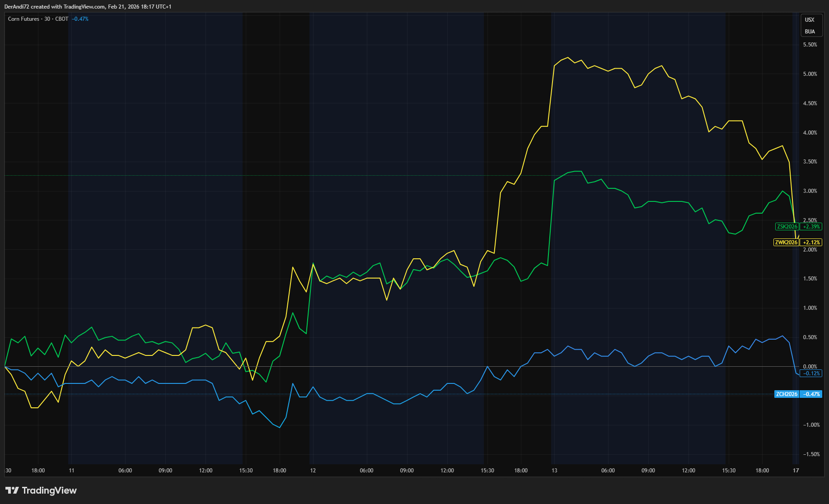
Task: Click the TradingView logo at bottom left
Action: [x=41, y=490]
